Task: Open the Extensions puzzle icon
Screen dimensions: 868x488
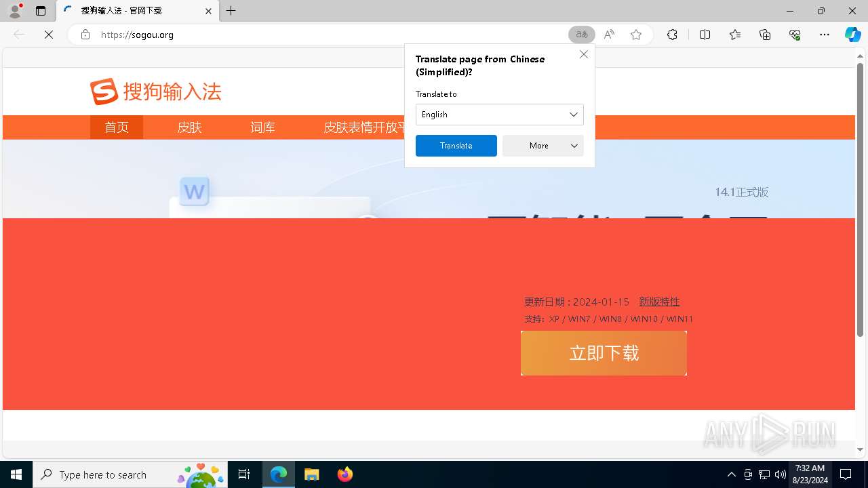Action: pos(672,35)
